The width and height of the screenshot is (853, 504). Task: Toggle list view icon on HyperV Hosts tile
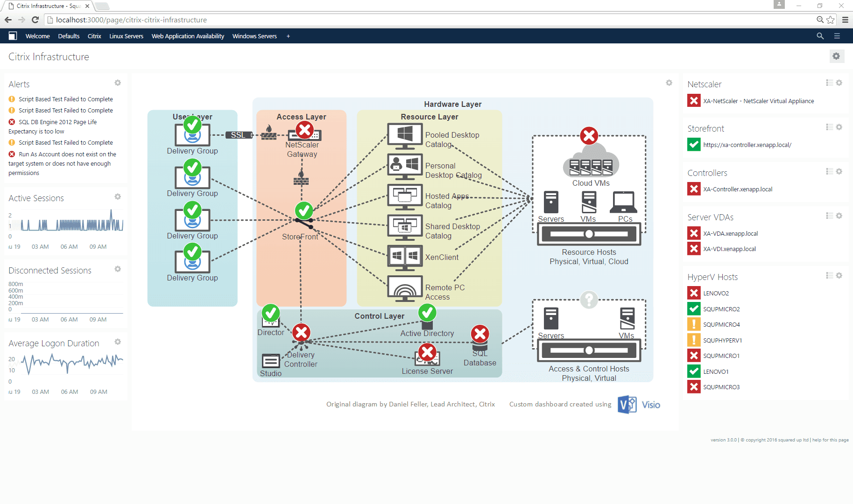click(829, 275)
